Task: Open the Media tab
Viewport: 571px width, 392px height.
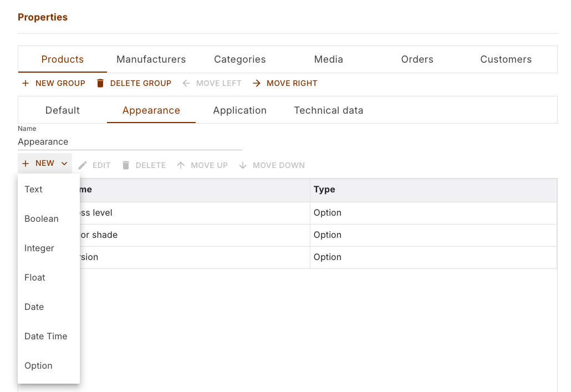Action: coord(329,59)
